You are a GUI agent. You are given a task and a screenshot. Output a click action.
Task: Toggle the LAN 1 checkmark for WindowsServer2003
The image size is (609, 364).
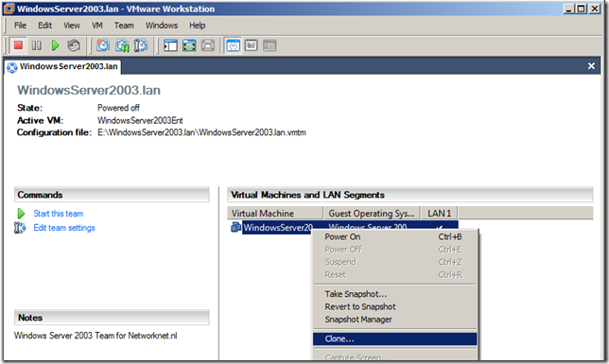pyautogui.click(x=440, y=227)
